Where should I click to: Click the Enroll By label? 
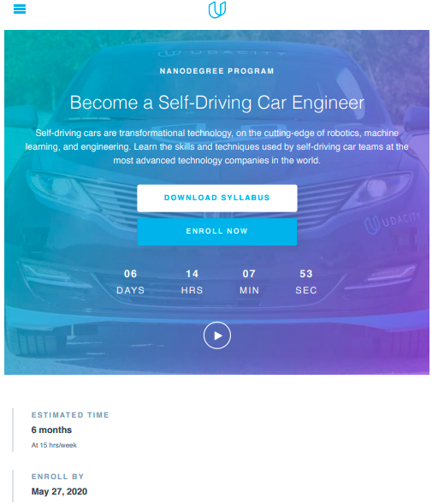[x=58, y=477]
